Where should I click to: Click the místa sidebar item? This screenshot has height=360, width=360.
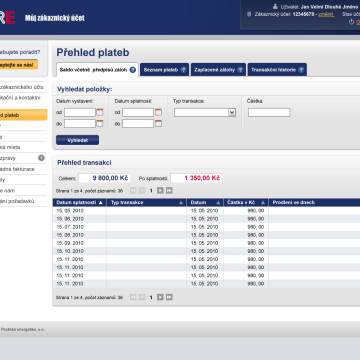(x=10, y=147)
